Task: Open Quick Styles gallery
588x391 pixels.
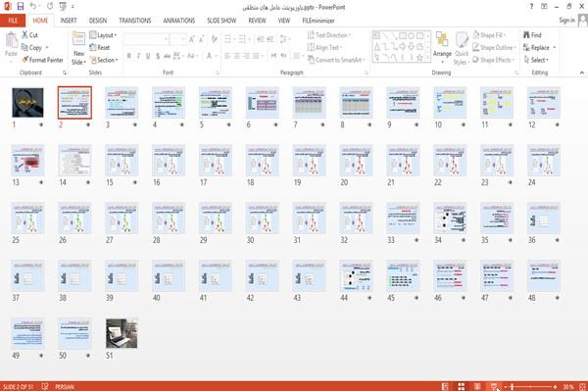Action: (462, 49)
